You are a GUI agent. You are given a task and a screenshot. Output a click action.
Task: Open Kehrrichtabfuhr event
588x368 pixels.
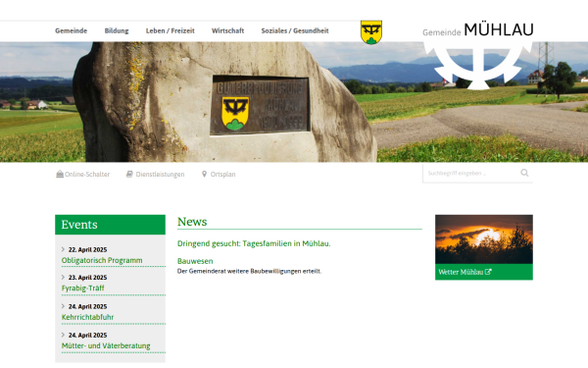pos(88,317)
